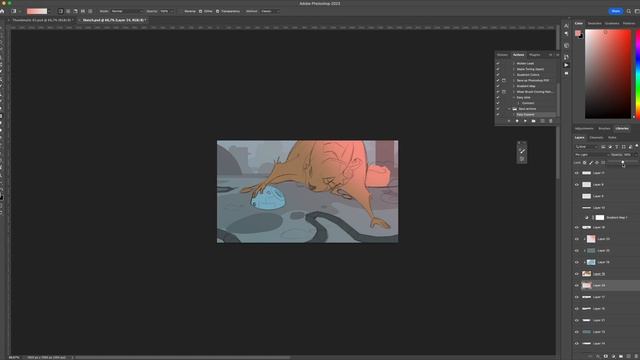640x360 pixels.
Task: Toggle the Dither checkbox
Action: (x=200, y=11)
